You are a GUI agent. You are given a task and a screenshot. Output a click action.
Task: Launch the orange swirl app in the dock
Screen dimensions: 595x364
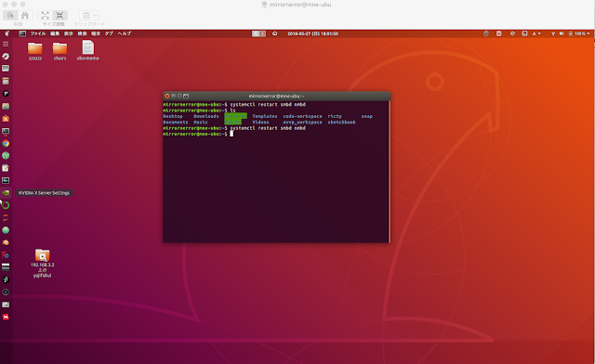[6, 217]
